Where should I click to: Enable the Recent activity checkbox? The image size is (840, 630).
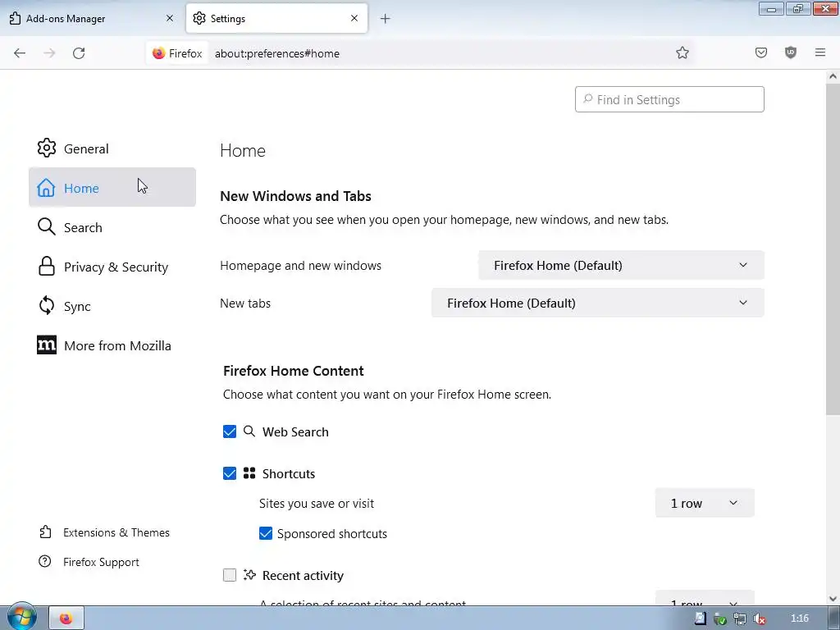click(230, 575)
